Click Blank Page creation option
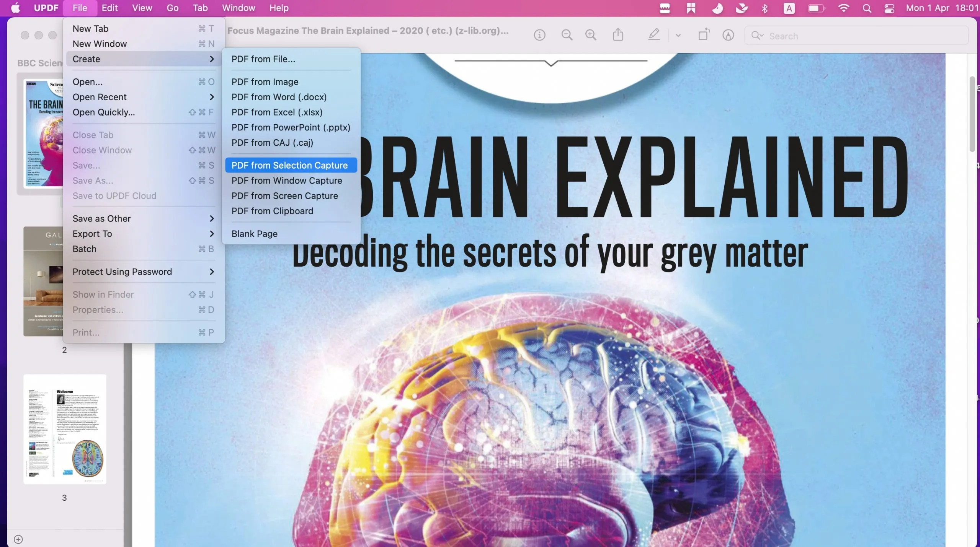 (x=255, y=233)
